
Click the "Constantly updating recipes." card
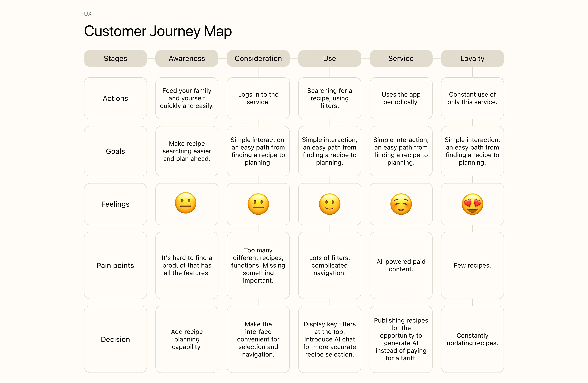[472, 339]
